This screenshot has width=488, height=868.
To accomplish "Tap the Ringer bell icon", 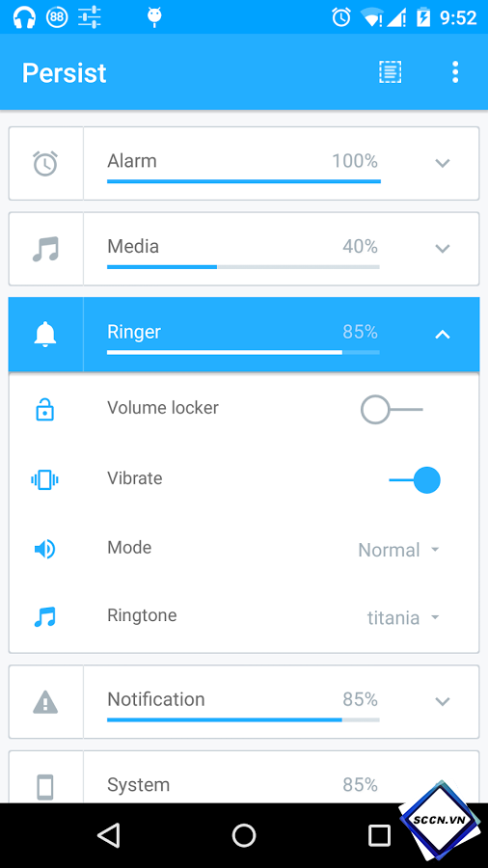I will click(45, 335).
